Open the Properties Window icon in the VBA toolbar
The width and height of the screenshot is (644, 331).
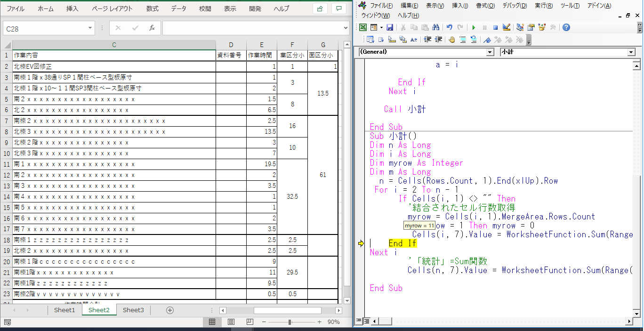point(531,27)
